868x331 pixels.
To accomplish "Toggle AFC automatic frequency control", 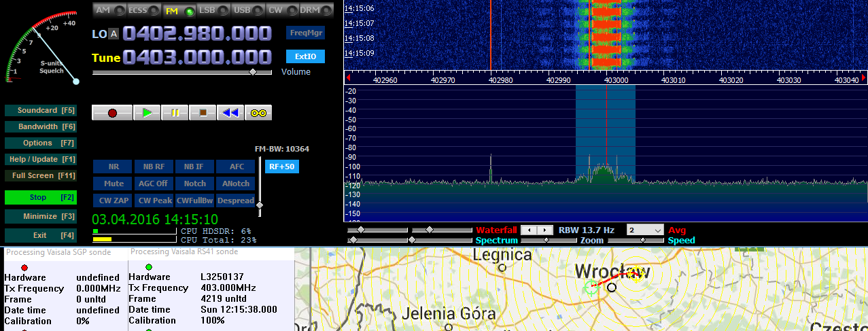I will coord(236,167).
